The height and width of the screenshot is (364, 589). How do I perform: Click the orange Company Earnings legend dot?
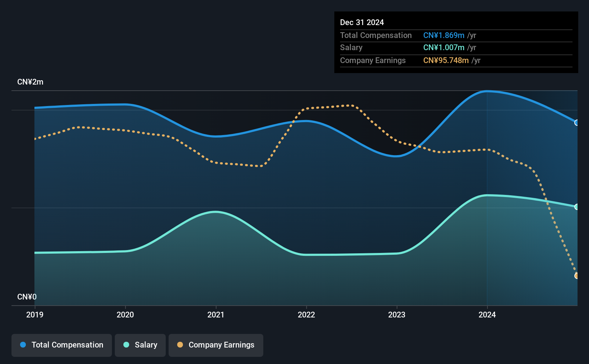(180, 345)
